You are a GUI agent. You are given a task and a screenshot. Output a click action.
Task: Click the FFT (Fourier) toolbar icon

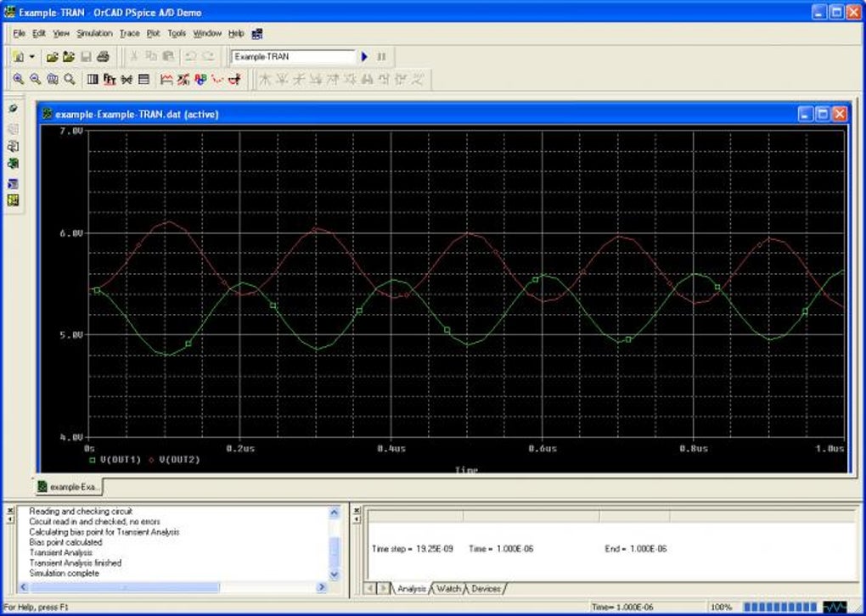click(x=110, y=80)
